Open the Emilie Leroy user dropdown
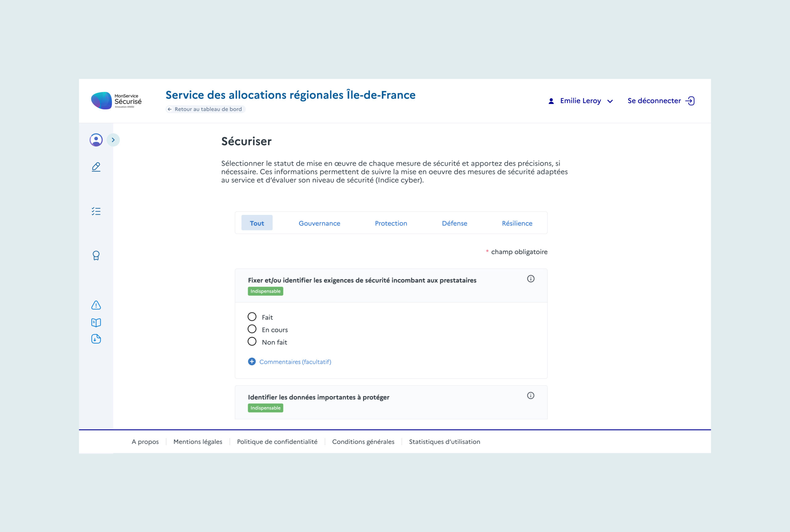 pyautogui.click(x=580, y=101)
